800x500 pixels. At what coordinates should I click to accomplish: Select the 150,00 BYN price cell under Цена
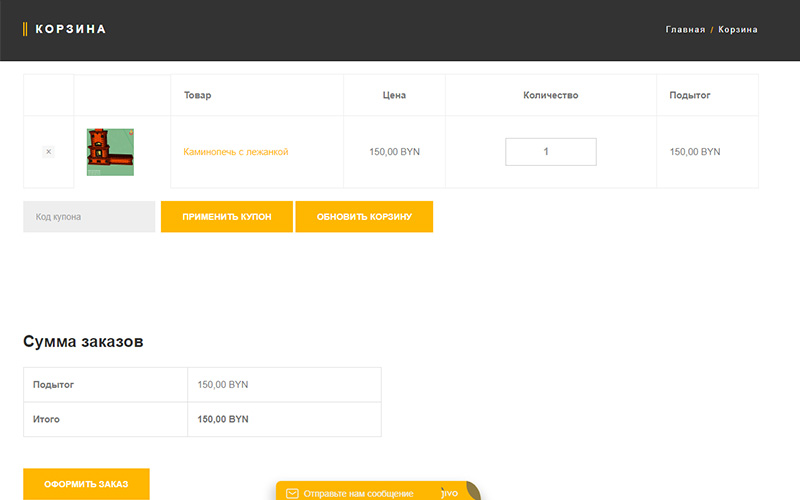(x=394, y=152)
